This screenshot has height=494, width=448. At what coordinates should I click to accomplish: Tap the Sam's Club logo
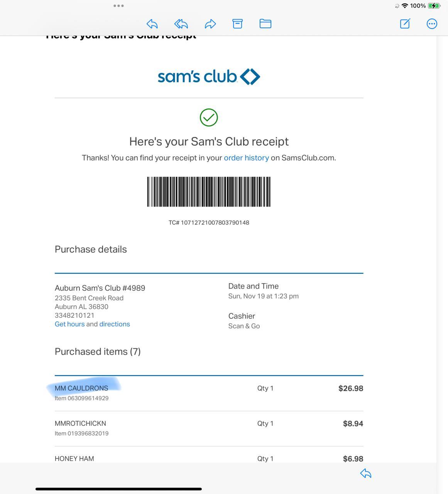209,76
